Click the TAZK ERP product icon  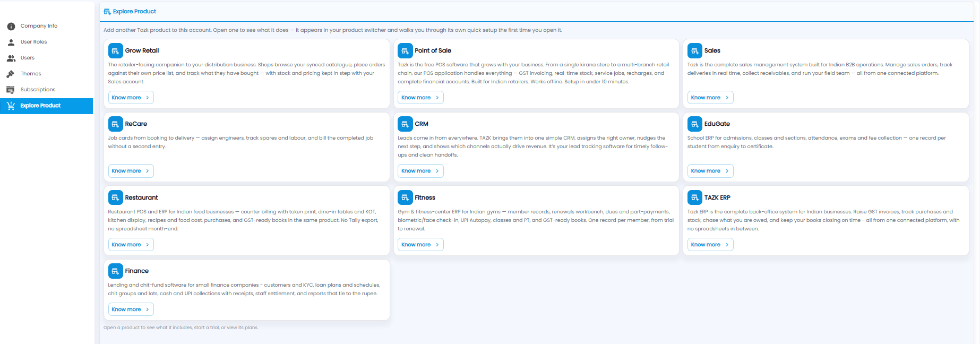(x=695, y=197)
